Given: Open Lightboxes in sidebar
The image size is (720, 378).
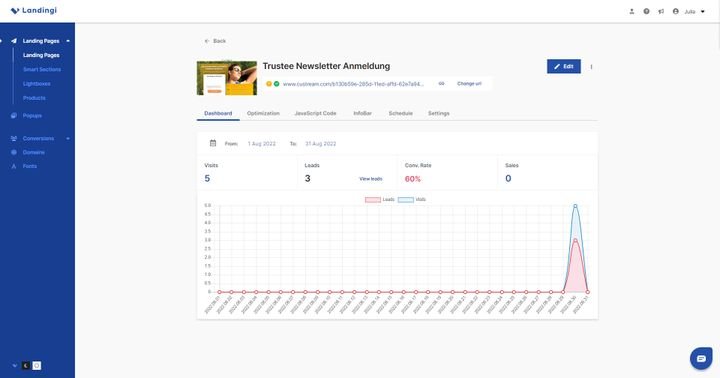Looking at the screenshot, I should [x=37, y=84].
